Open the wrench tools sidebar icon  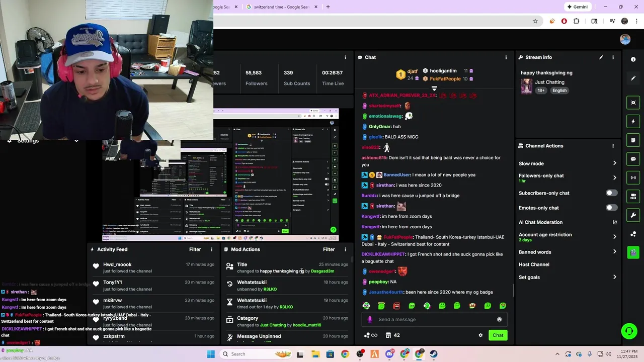[633, 215]
